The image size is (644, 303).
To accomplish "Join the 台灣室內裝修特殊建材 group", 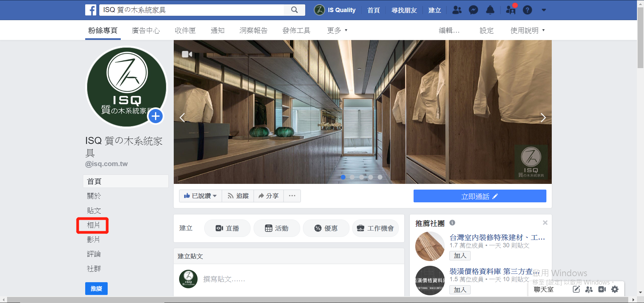I will [460, 256].
